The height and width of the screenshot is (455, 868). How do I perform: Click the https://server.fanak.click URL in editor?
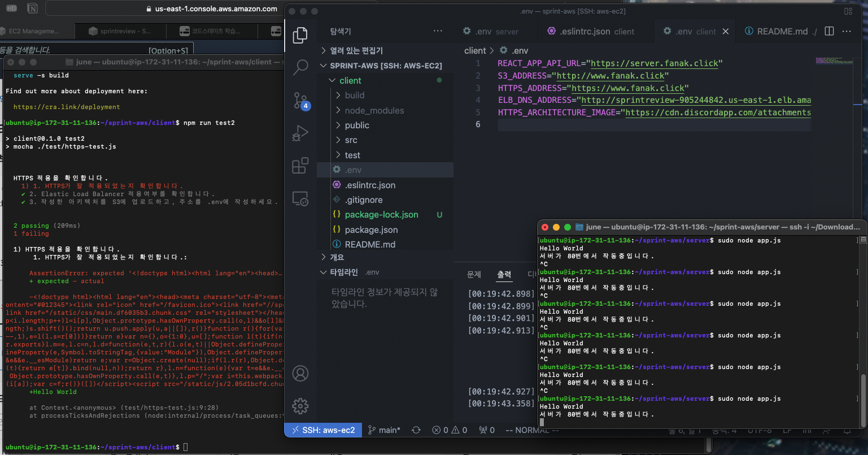tap(655, 63)
